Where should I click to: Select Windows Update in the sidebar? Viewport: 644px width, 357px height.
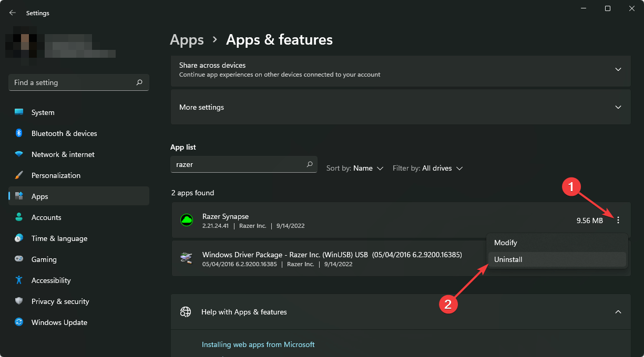tap(59, 322)
